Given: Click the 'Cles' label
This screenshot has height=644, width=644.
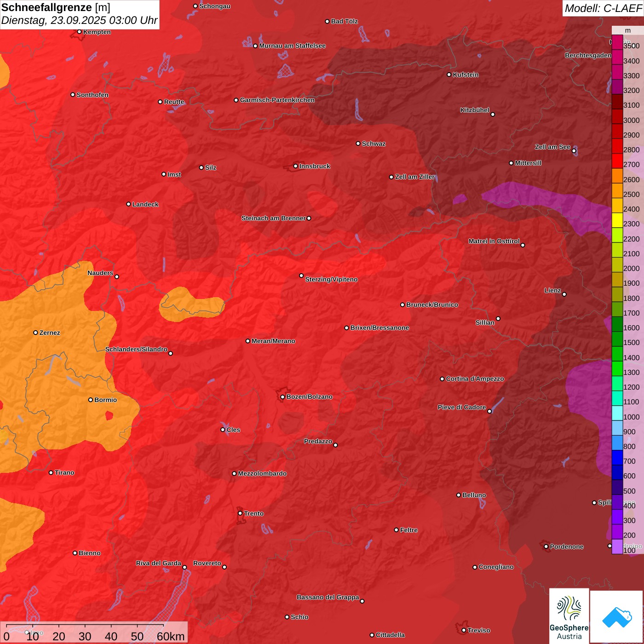Looking at the screenshot, I should 233,430.
